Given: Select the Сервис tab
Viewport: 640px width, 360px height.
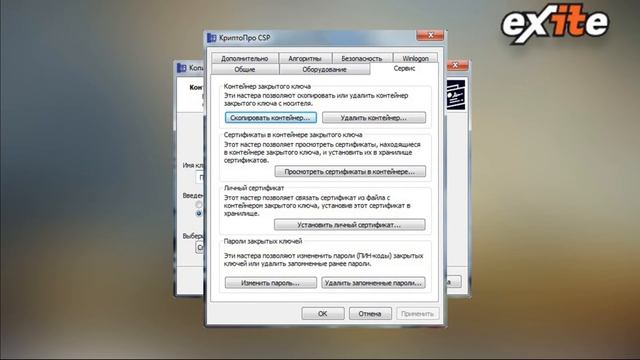Looking at the screenshot, I should coord(404,69).
